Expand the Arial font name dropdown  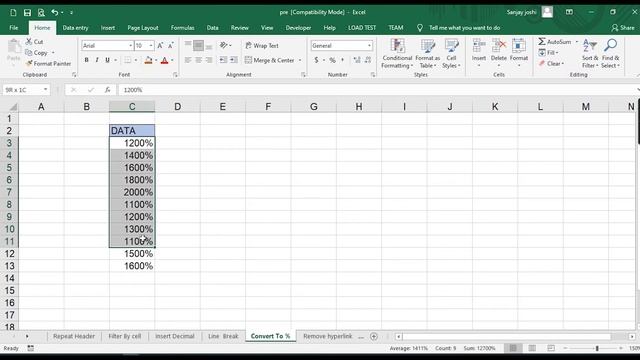pyautogui.click(x=131, y=46)
